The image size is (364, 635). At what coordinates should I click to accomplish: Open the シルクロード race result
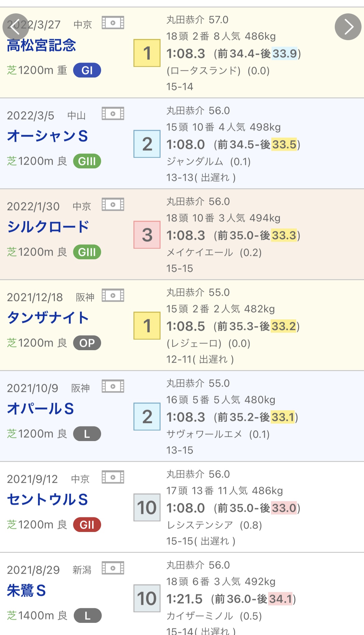(48, 227)
